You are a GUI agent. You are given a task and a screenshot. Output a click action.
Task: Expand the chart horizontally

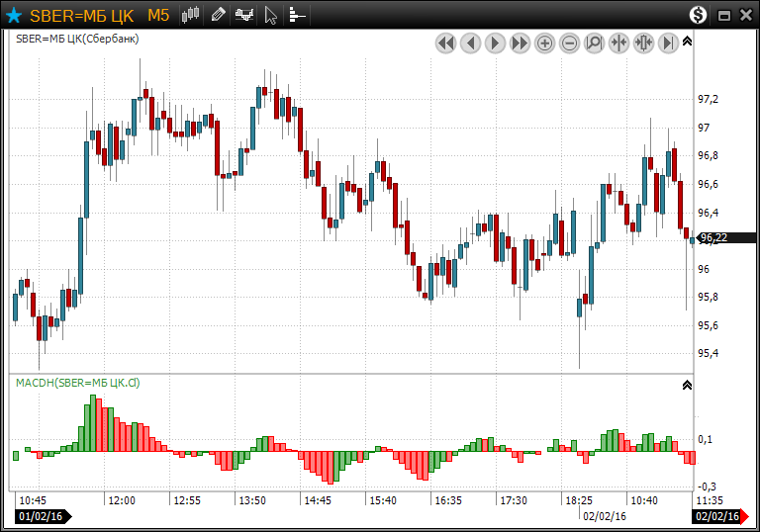tap(643, 43)
